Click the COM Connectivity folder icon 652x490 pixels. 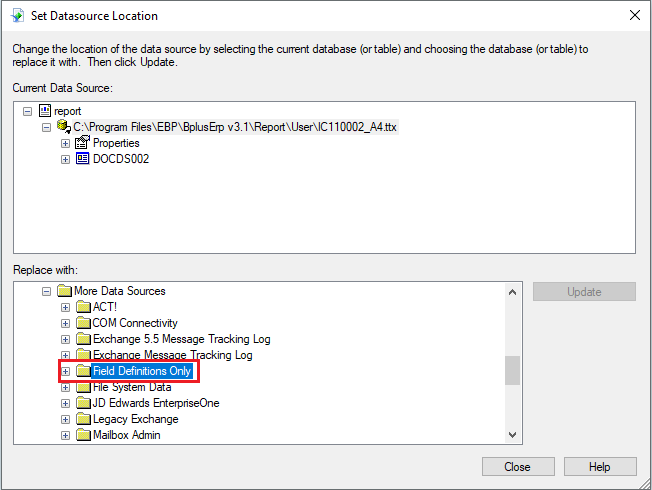(x=83, y=323)
